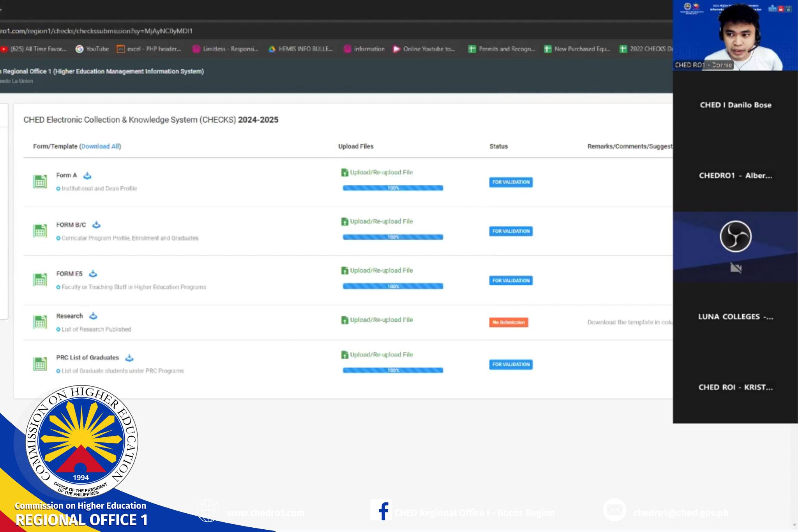This screenshot has width=798, height=532.
Task: Click the CHED RO1 - Donnie video thumbnail
Action: click(735, 35)
